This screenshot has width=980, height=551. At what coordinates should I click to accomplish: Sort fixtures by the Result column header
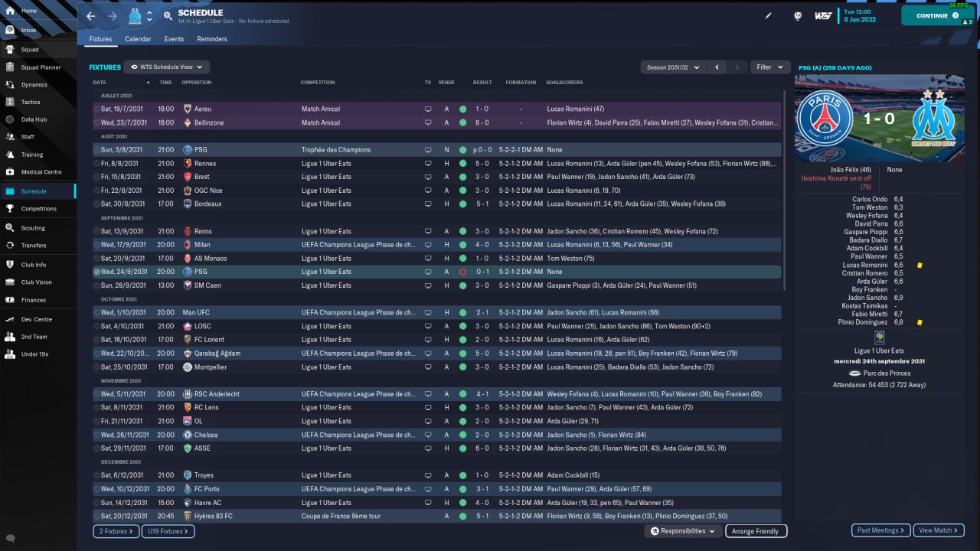[x=482, y=83]
